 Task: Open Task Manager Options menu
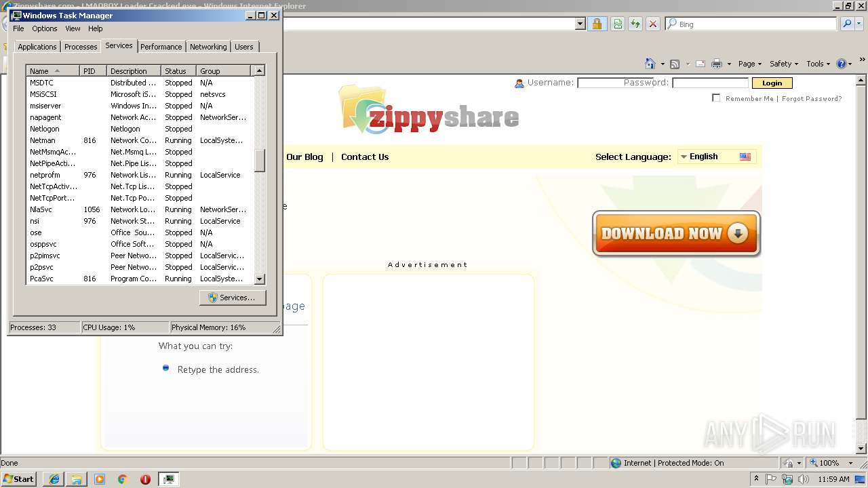pos(45,28)
